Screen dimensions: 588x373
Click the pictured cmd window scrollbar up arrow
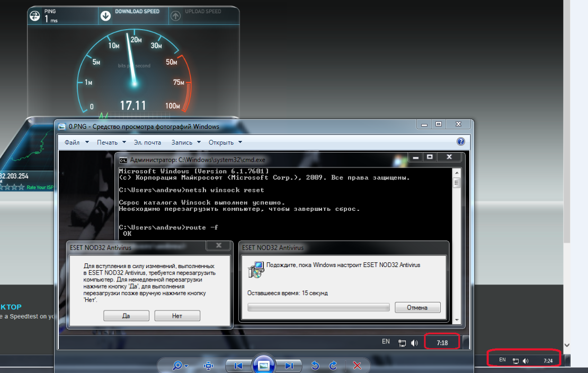pos(457,173)
